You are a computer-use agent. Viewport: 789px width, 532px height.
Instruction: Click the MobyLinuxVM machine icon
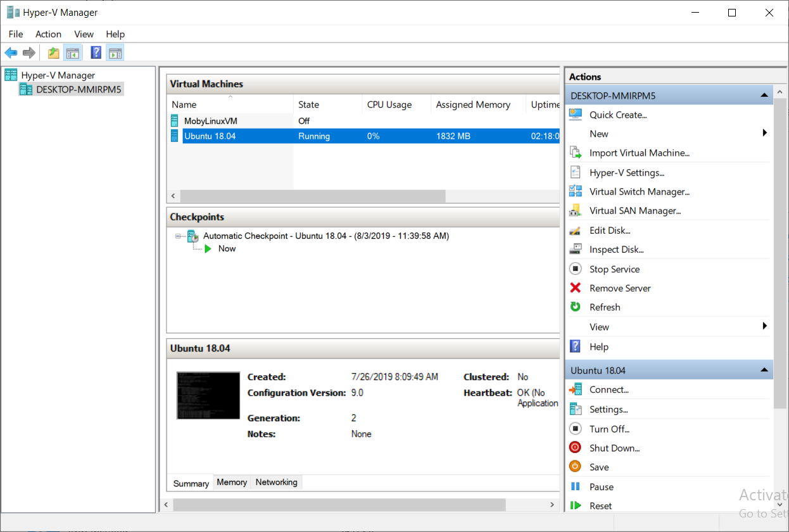tap(175, 120)
